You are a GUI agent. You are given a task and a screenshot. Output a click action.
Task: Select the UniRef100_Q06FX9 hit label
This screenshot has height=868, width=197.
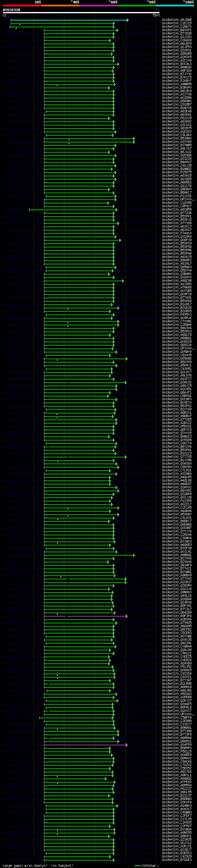[x=177, y=240]
